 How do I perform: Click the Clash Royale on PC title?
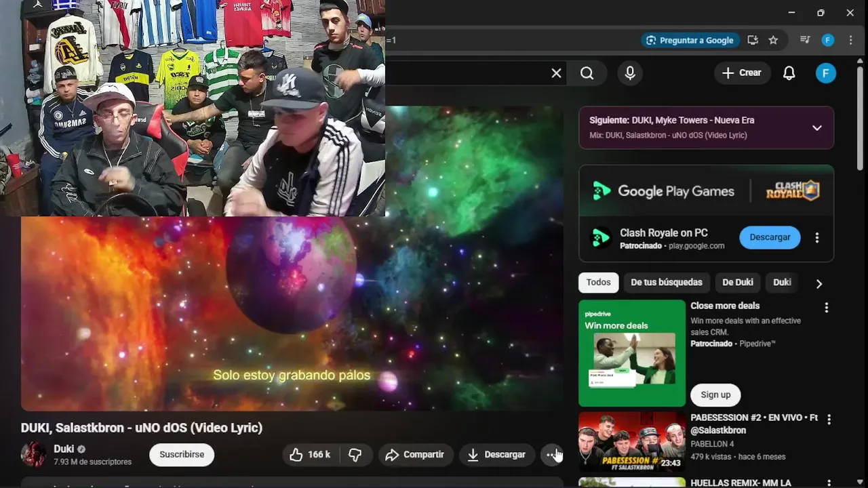664,233
